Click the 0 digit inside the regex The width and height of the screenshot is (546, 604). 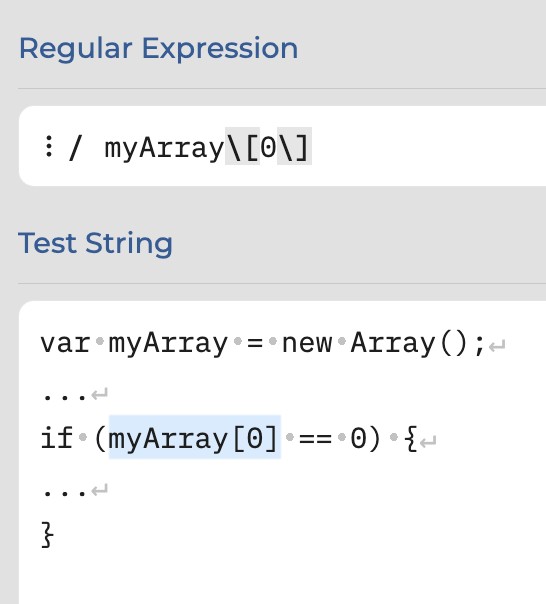(268, 147)
